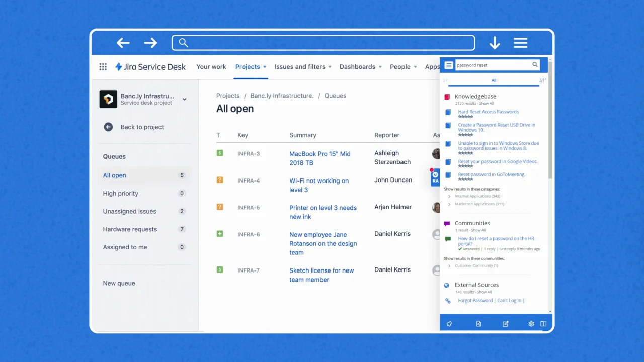This screenshot has width=644, height=362.
Task: Open the browser hamburger menu
Action: click(520, 43)
